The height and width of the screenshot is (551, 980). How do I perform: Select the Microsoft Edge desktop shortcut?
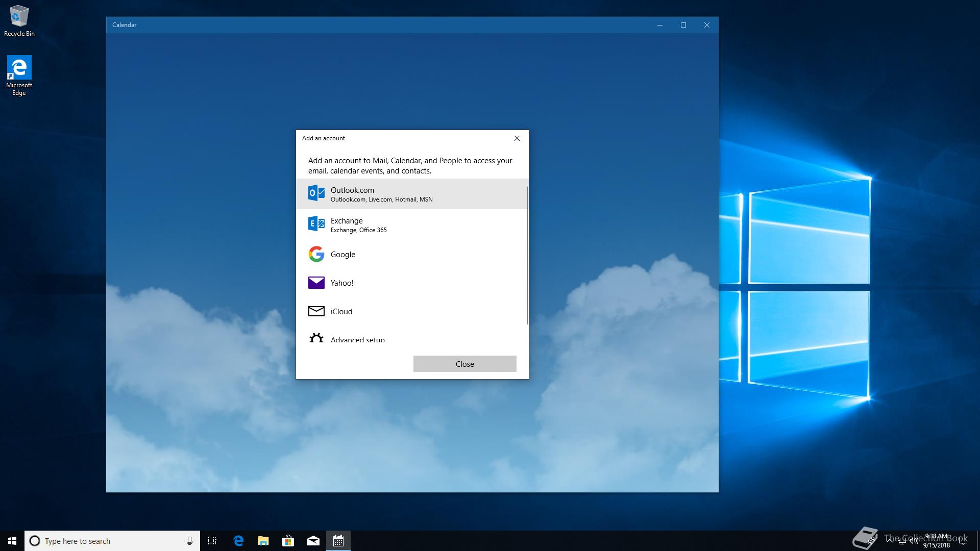click(x=19, y=76)
